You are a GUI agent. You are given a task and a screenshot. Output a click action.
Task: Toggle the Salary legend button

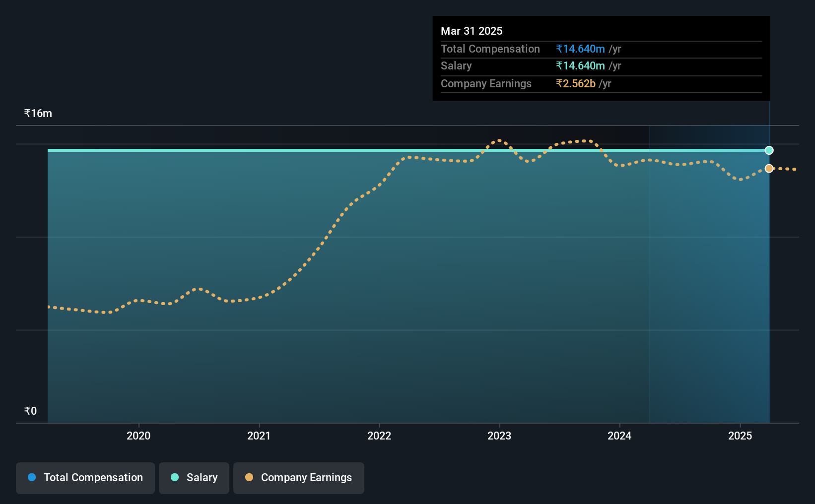[x=194, y=478]
